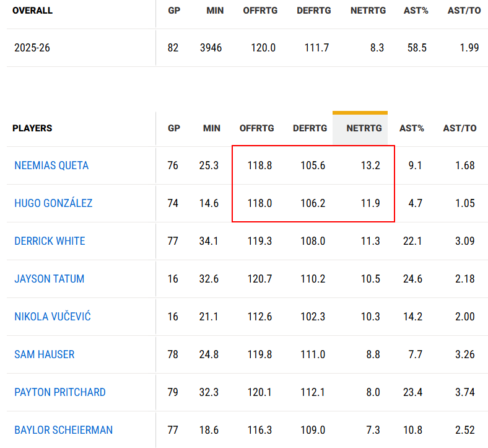Viewport: 488px width, 448px height.
Task: Click Vučević's defensive rating 102.3
Action: point(313,317)
